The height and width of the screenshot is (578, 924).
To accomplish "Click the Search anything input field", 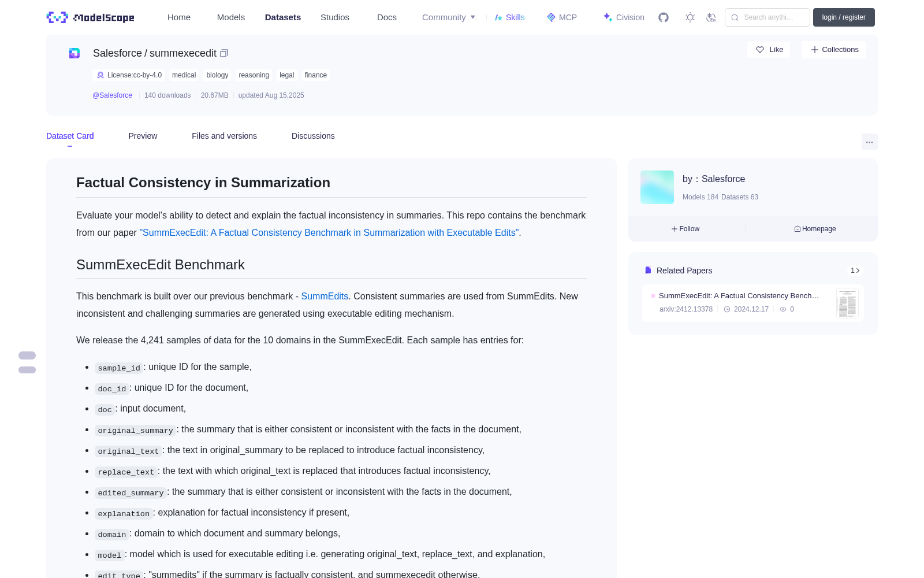I will [x=767, y=17].
